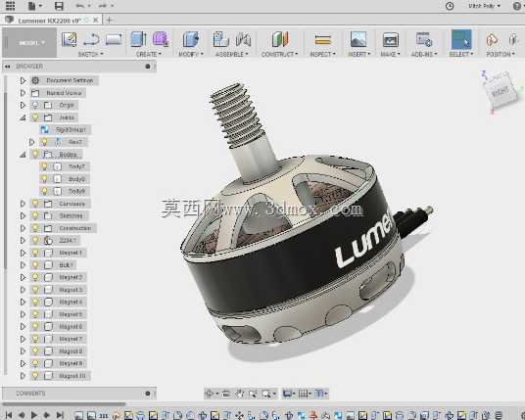The image size is (525, 420).
Task: Toggle visibility bulb of Magnet:10 component
Action: [x=35, y=376]
